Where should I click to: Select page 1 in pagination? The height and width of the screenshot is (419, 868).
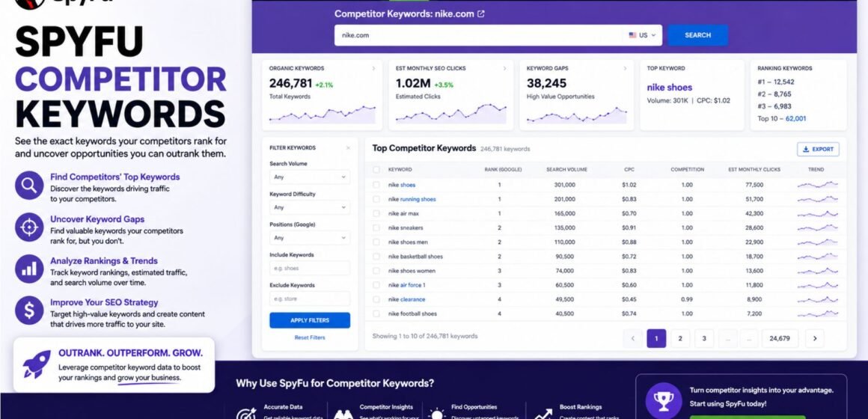tap(656, 338)
